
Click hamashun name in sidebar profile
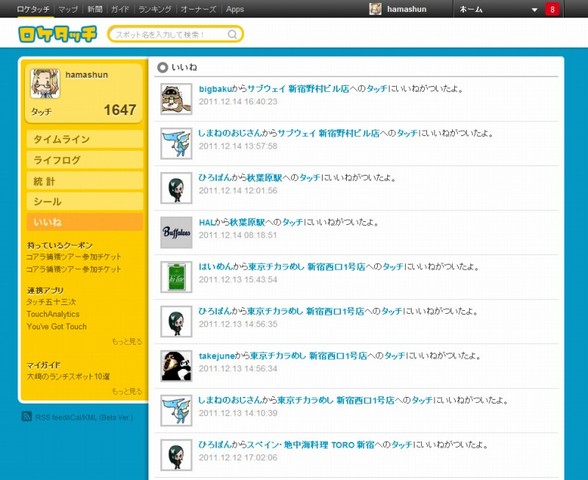(87, 75)
